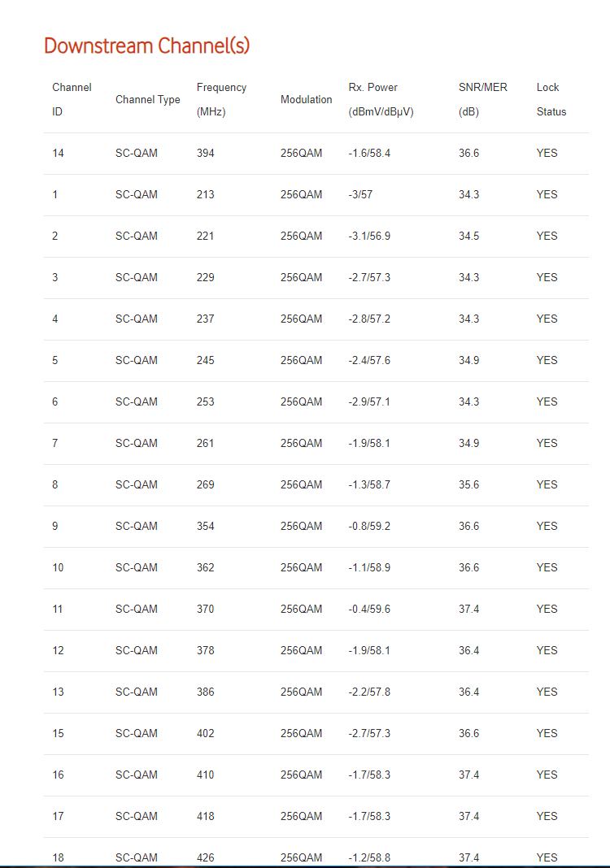Image resolution: width=610 pixels, height=868 pixels.
Task: Select the -2.4/57.6 power reading
Action: click(x=369, y=360)
